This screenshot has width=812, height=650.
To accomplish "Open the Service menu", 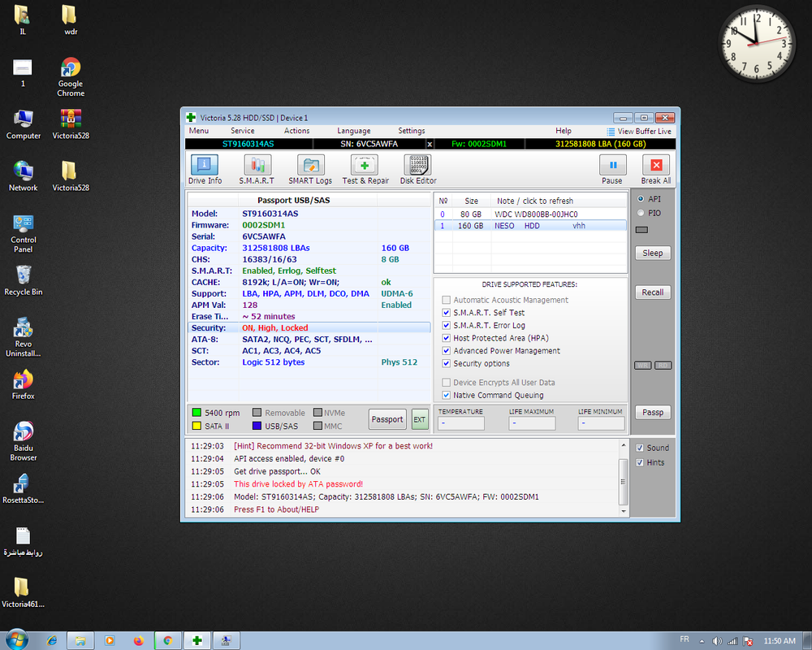I will [242, 131].
